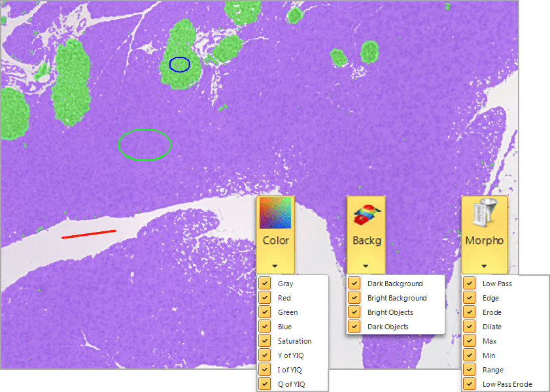Uncheck the Min checkbox

(470, 355)
